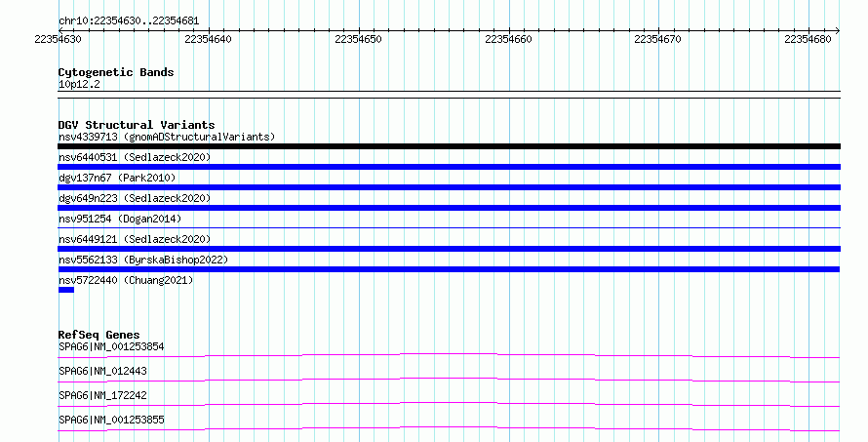Open transcript SPAG6|NM_001253854 label

tap(111, 346)
